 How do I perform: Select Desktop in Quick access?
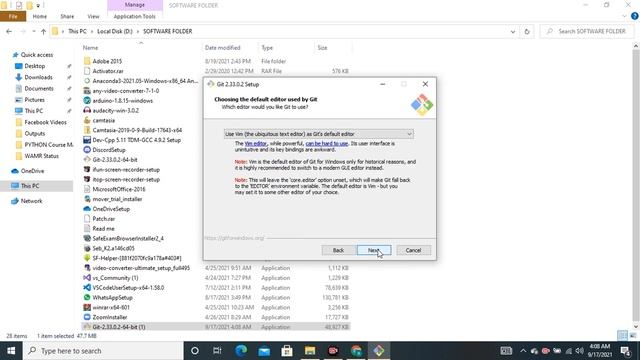pyautogui.click(x=35, y=66)
